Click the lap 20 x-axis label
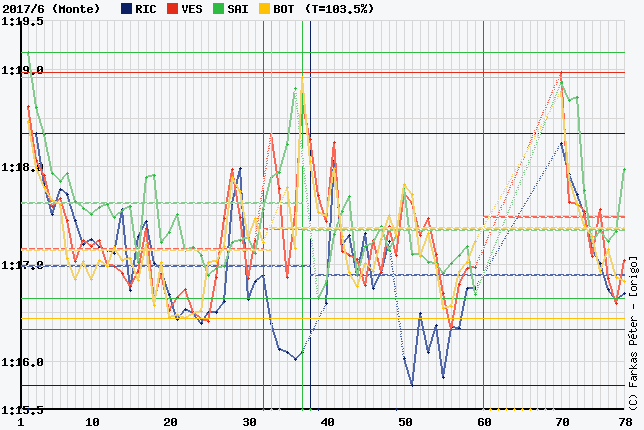The width and height of the screenshot is (644, 430). pos(171,422)
